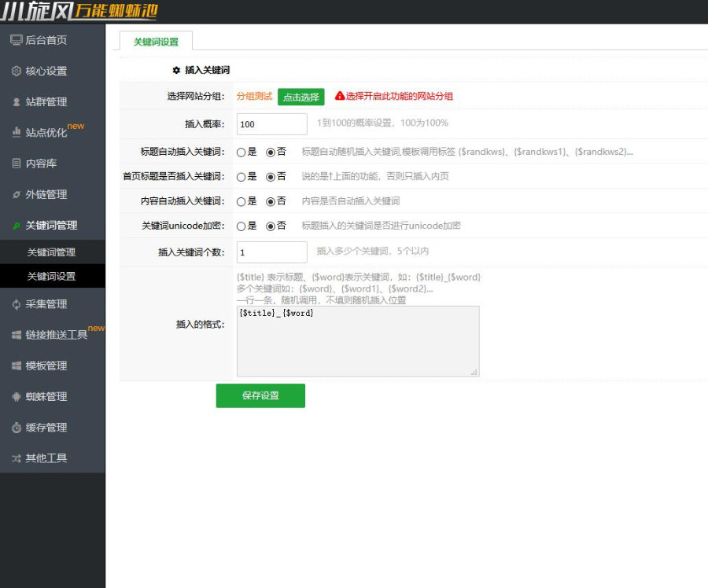
Task: Switch to the 关键词设置 tab
Action: tap(156, 42)
